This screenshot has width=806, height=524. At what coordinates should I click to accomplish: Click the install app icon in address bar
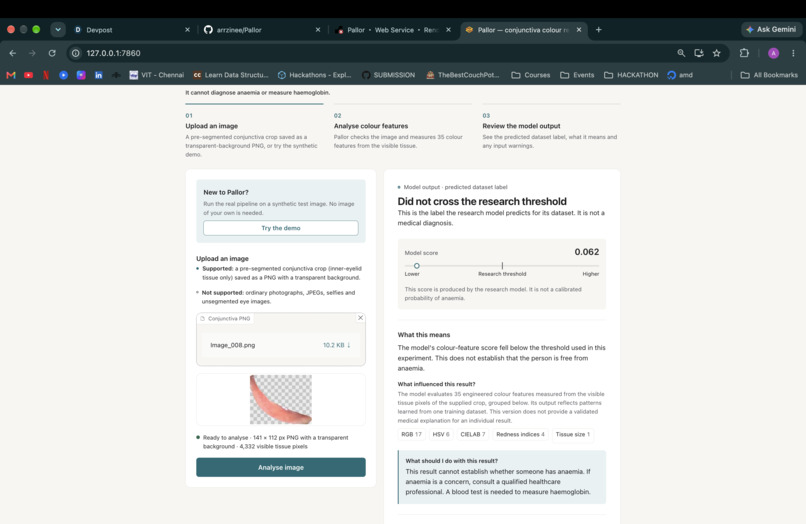[699, 53]
